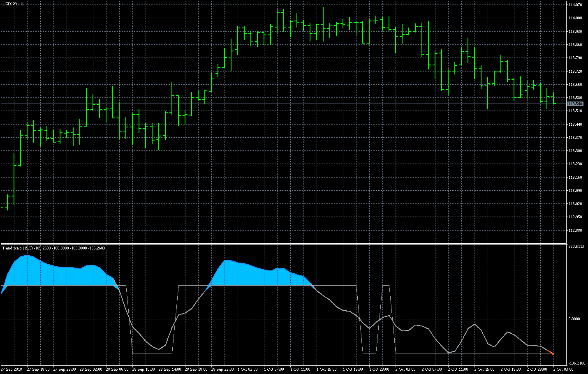The width and height of the screenshot is (588, 374).
Task: Click the separator between chart and indicator window
Action: pos(283,244)
